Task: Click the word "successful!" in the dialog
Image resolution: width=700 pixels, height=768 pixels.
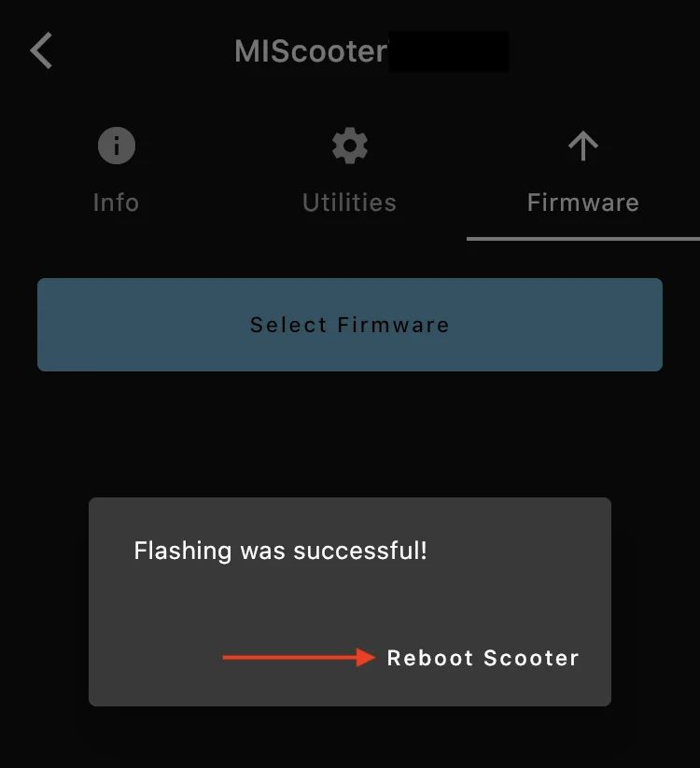Action: [x=360, y=551]
